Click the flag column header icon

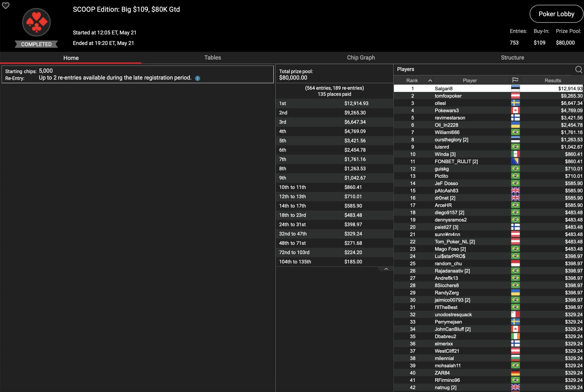515,80
